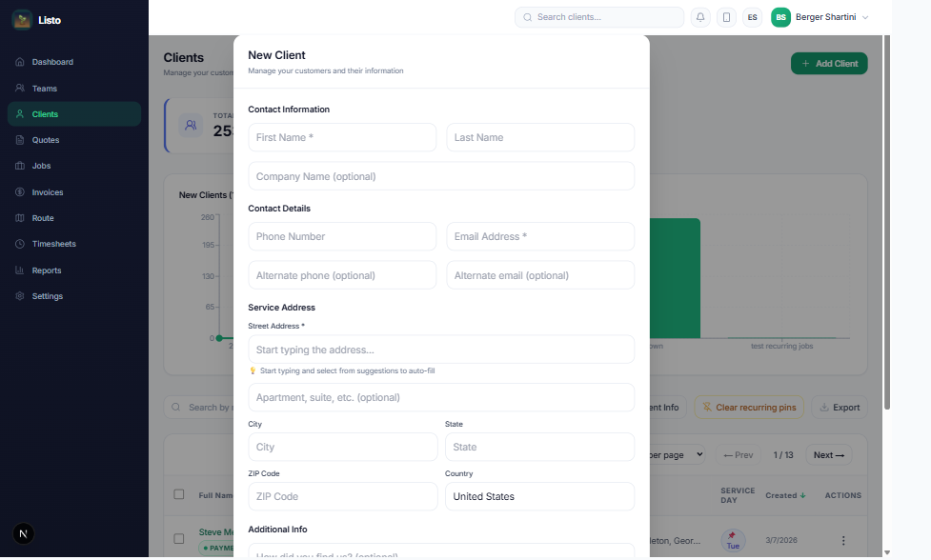Click the BS user avatar
This screenshot has height=560, width=931.
(x=780, y=17)
